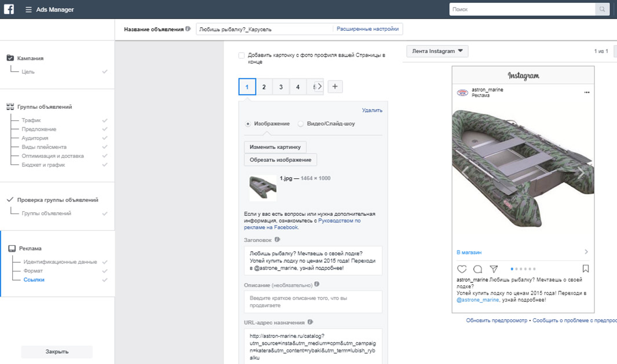
Task: Click info icon next to Заголовок
Action: point(277,240)
